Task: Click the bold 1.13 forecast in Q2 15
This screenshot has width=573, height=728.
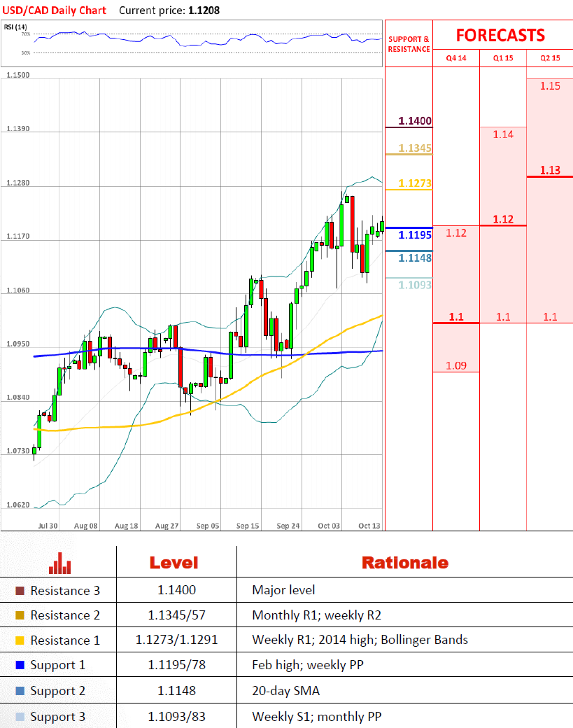Action: click(550, 170)
